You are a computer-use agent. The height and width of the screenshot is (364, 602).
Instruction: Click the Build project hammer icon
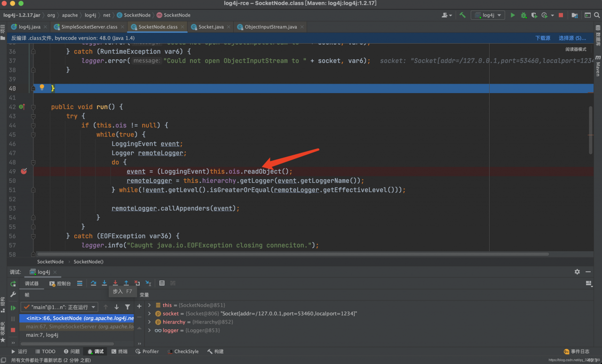click(x=462, y=15)
